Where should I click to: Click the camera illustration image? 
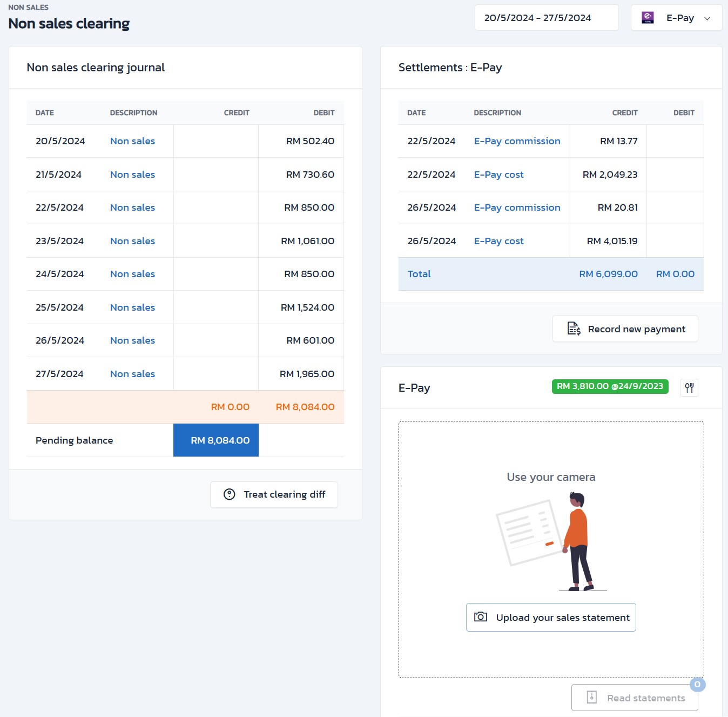coord(551,540)
